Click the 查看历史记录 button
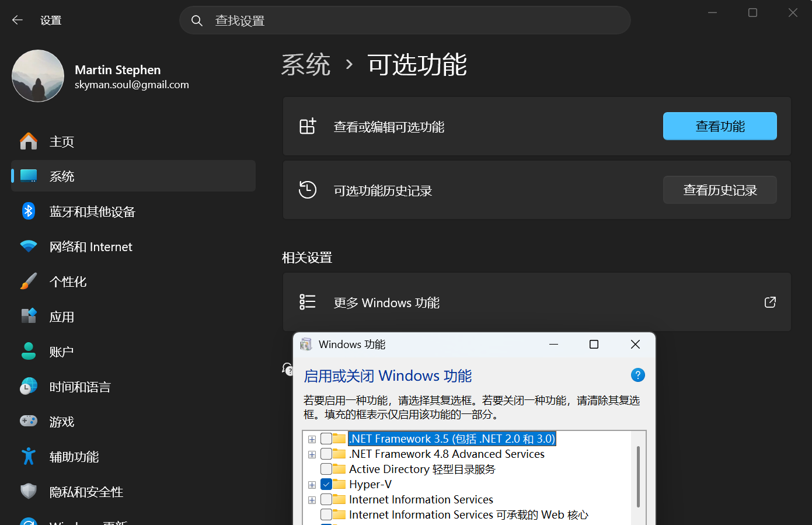The height and width of the screenshot is (525, 812). coord(720,190)
